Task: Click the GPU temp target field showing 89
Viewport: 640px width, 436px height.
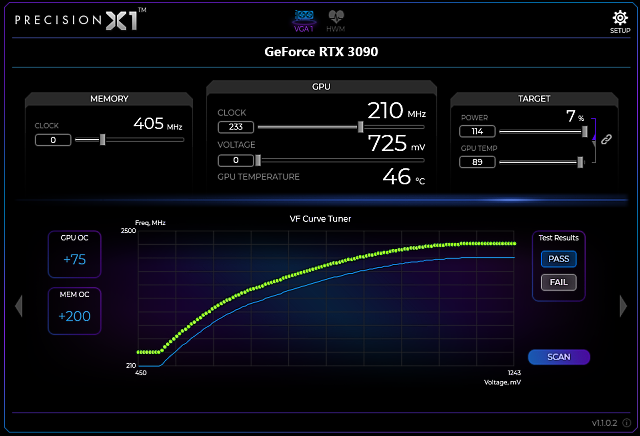Action: click(477, 162)
